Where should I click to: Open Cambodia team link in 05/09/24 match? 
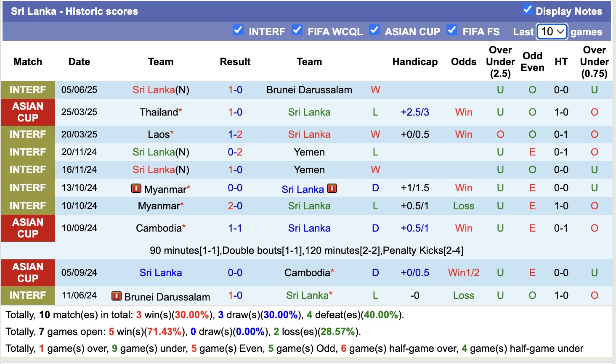(307, 273)
